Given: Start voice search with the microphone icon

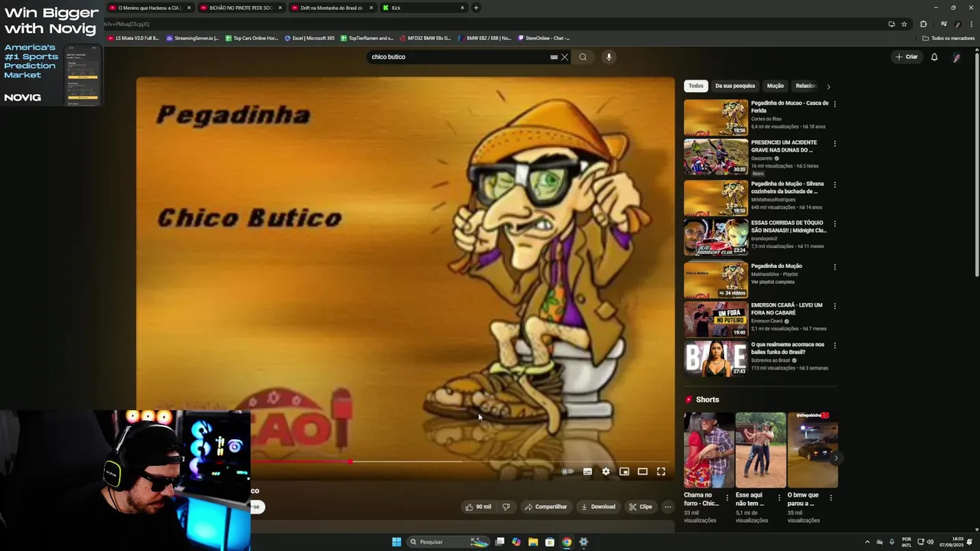Looking at the screenshot, I should (x=609, y=57).
